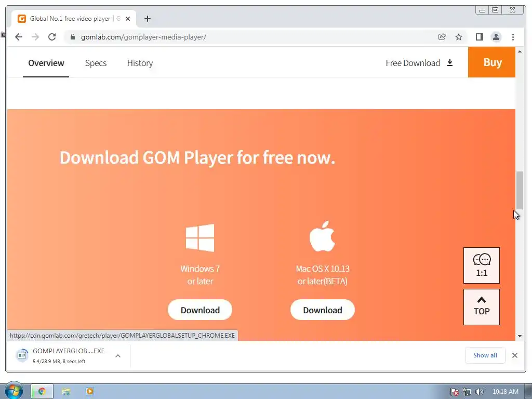Click the scrollbar up arrow
The height and width of the screenshot is (399, 532).
tap(520, 51)
